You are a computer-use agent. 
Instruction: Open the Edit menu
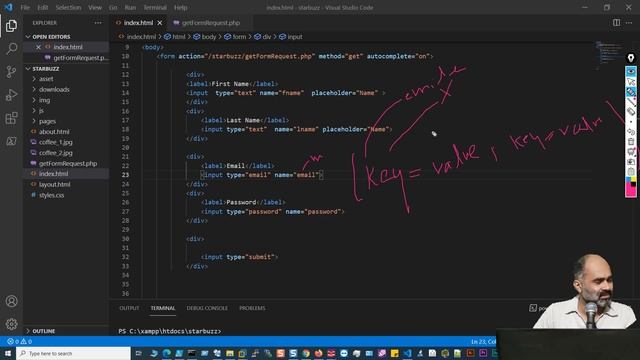pos(42,7)
